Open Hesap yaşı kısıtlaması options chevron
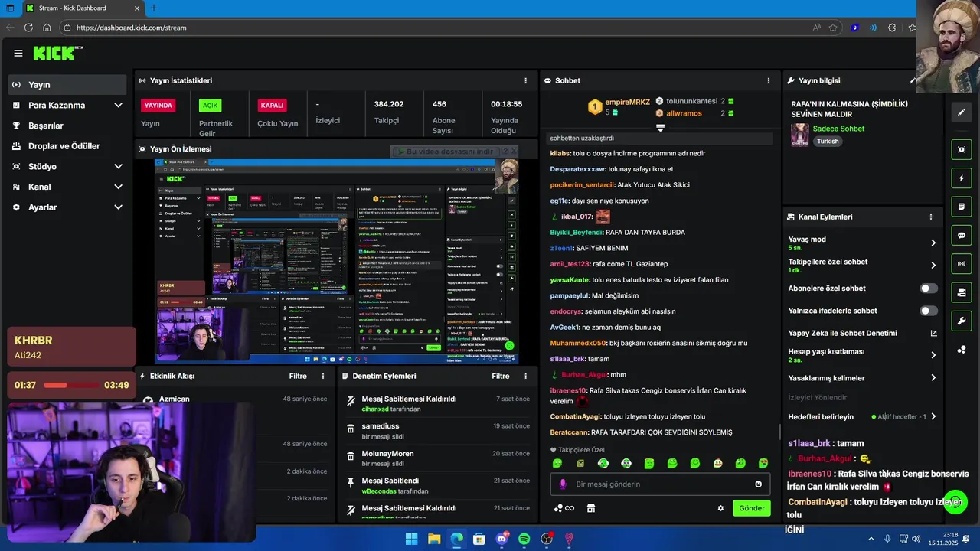The image size is (980, 551). point(933,355)
